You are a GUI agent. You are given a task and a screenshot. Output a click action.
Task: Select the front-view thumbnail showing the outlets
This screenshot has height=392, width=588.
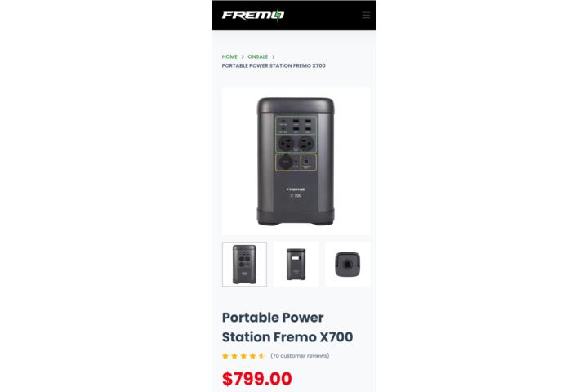pyautogui.click(x=244, y=265)
